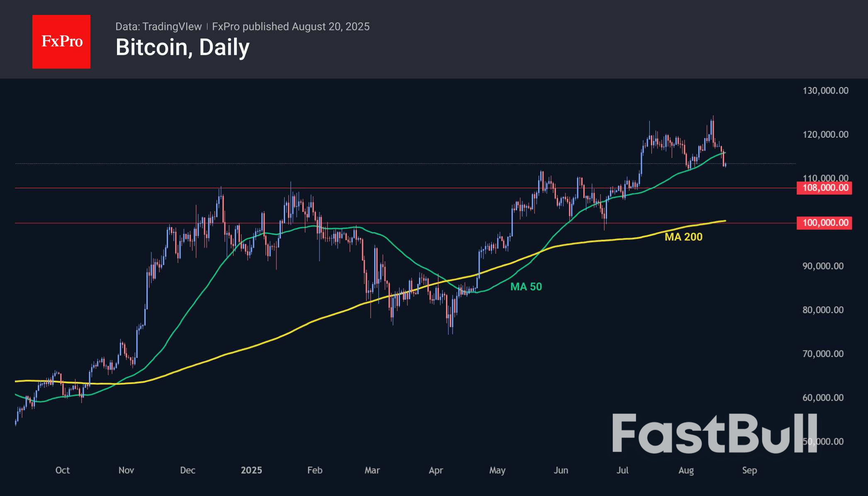Image resolution: width=868 pixels, height=496 pixels.
Task: Click the FxPro logo icon
Action: tap(61, 41)
